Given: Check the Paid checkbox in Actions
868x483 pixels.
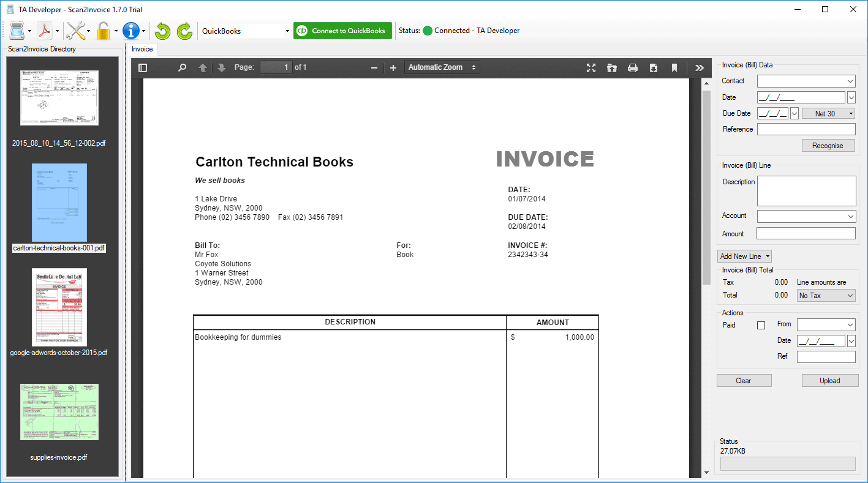Looking at the screenshot, I should (761, 325).
